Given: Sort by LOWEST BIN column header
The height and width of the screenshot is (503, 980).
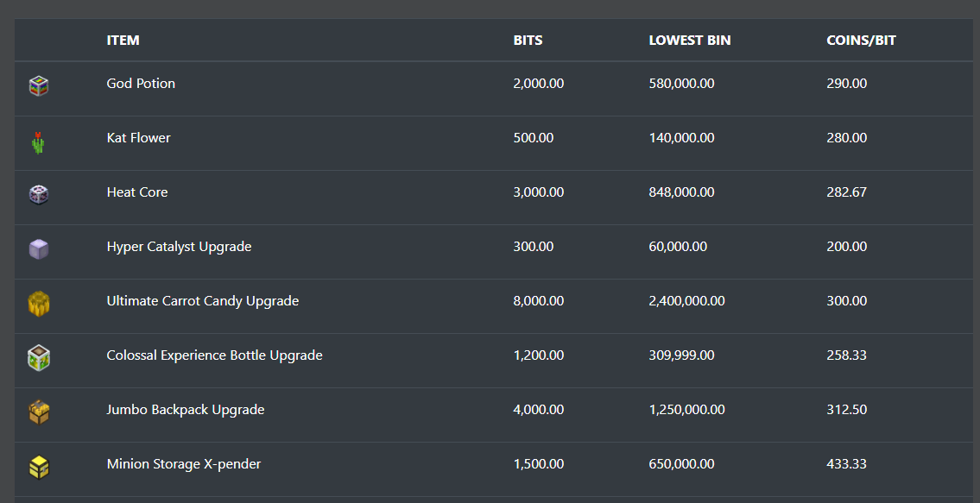Looking at the screenshot, I should (689, 40).
